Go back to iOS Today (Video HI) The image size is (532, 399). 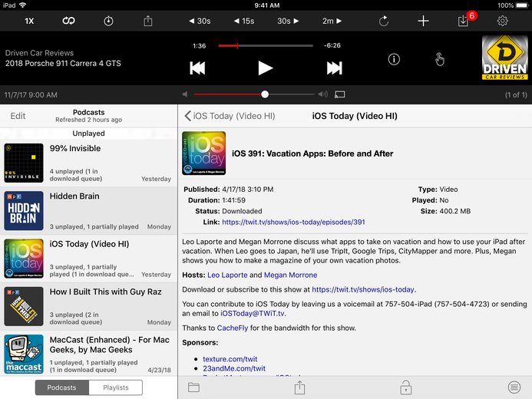click(x=230, y=116)
